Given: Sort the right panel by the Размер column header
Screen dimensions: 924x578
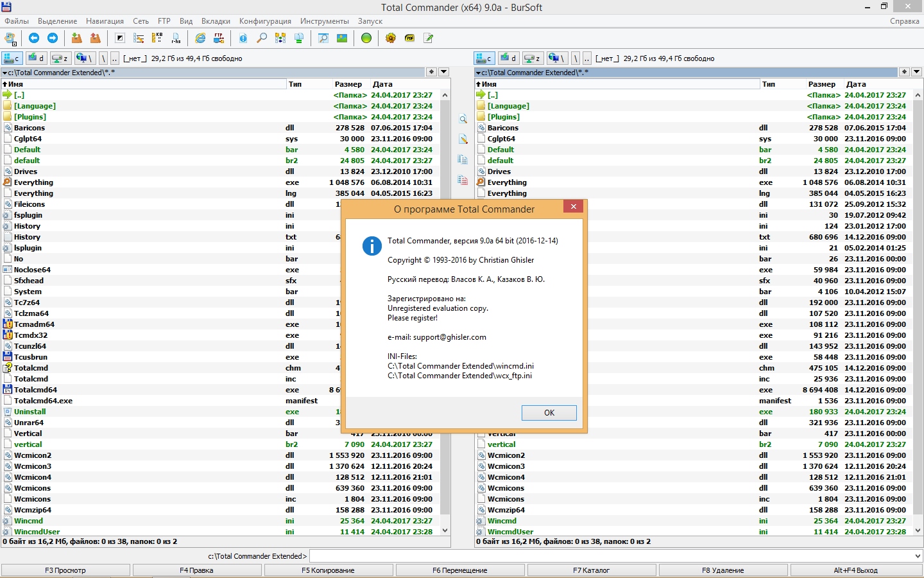Looking at the screenshot, I should (x=823, y=84).
